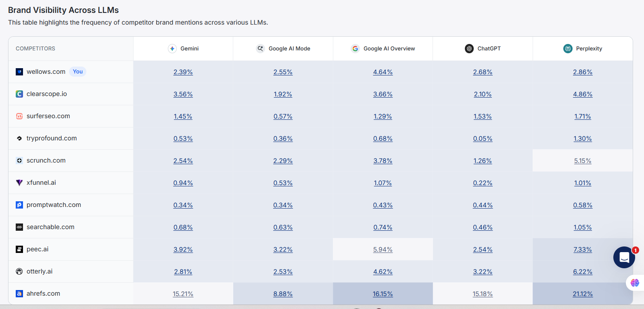Click the otterly.ai favicon icon
This screenshot has height=309, width=644.
tap(19, 271)
